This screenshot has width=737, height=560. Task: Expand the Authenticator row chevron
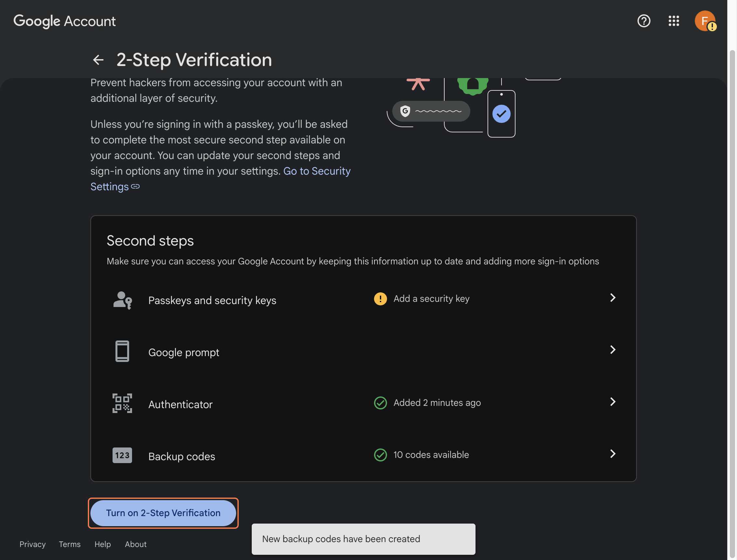pos(613,402)
